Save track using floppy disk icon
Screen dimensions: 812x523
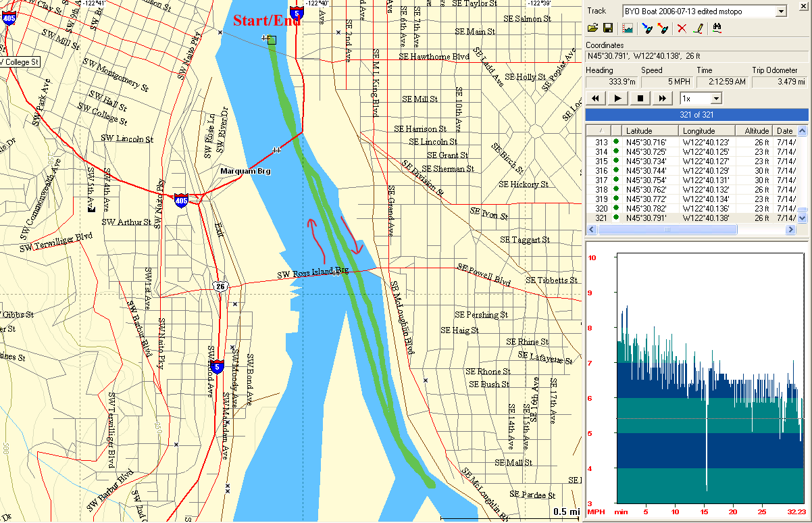607,28
